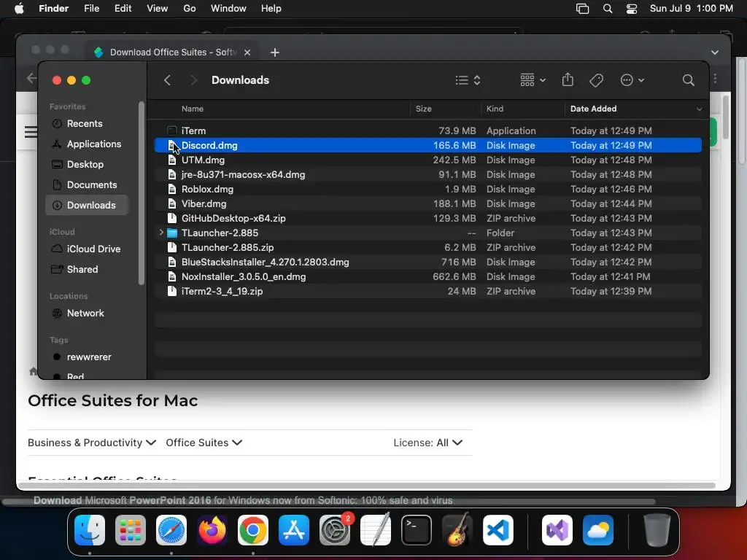Open the Business & Productivity dropdown
The height and width of the screenshot is (560, 747).
click(x=92, y=443)
